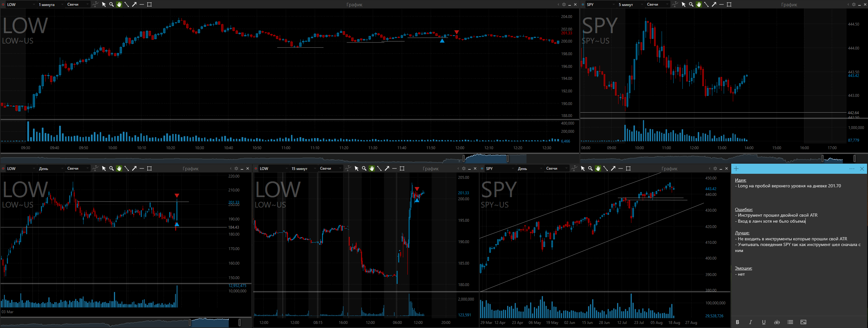Activate zoom magnifier in LOW День chart
Screen dimensions: 868x328
coord(112,168)
